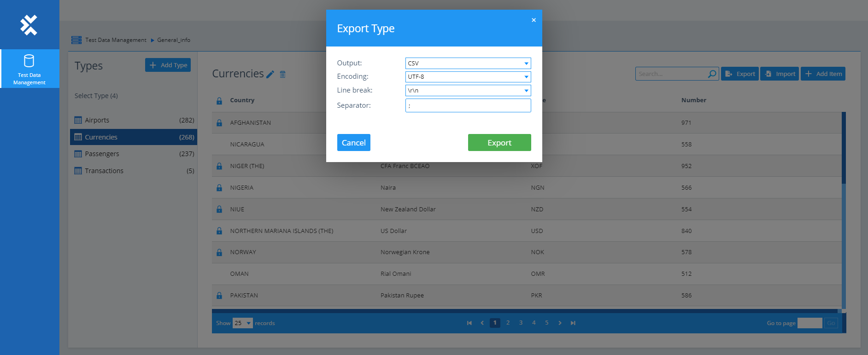Toggle the lock on PAKISTAN row
Screen dimensions: 868x355
(x=219, y=296)
